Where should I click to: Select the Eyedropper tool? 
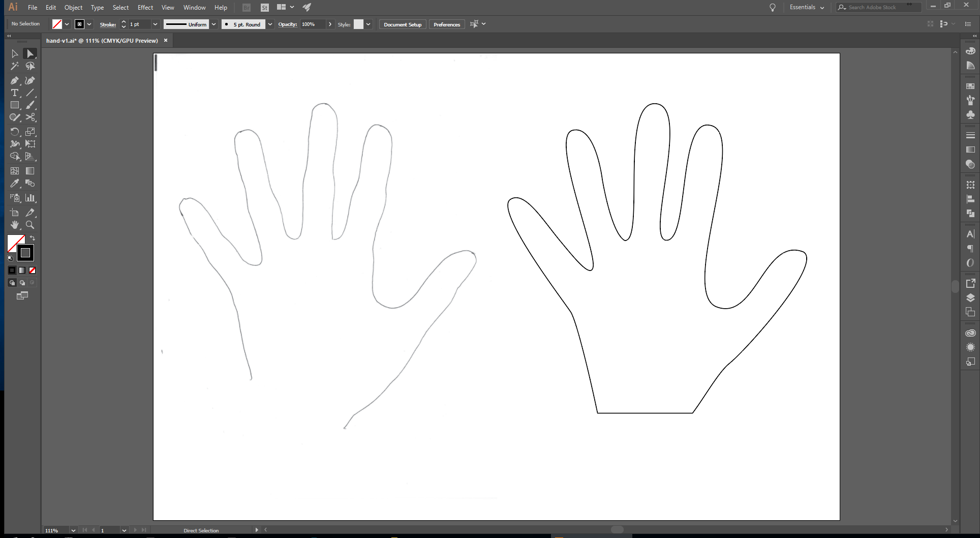(15, 183)
